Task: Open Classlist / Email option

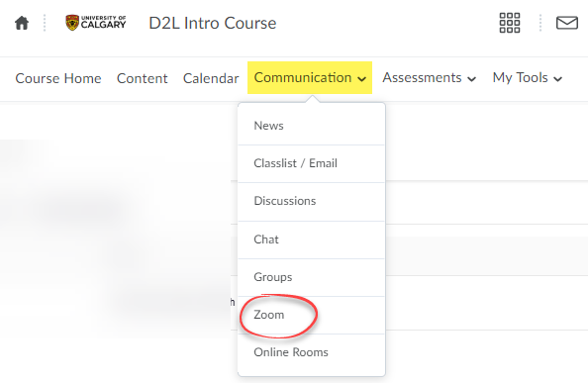Action: [311, 163]
